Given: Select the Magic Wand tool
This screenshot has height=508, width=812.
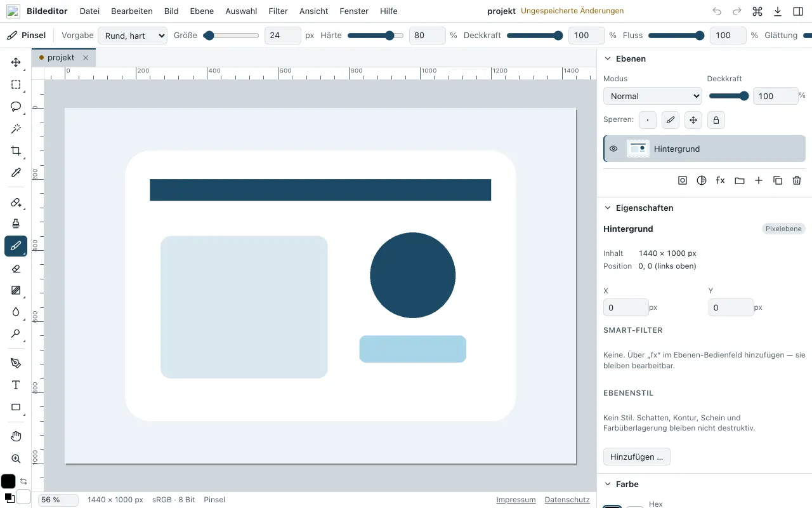Looking at the screenshot, I should tap(16, 129).
